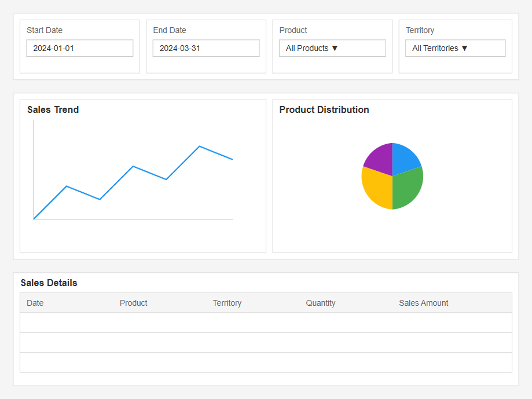This screenshot has height=399, width=532.
Task: Click the arrow icon beside All Territories
Action: [464, 48]
